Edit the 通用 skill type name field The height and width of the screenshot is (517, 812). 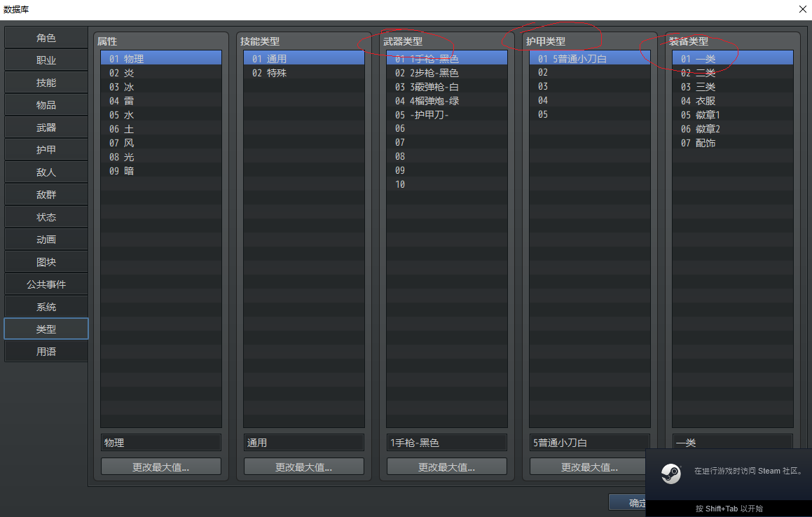[x=304, y=443]
